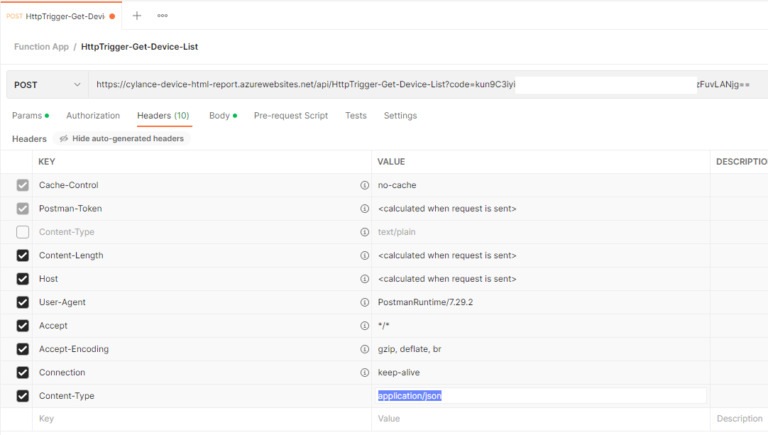
Task: Click the User-Agent key name
Action: [62, 302]
